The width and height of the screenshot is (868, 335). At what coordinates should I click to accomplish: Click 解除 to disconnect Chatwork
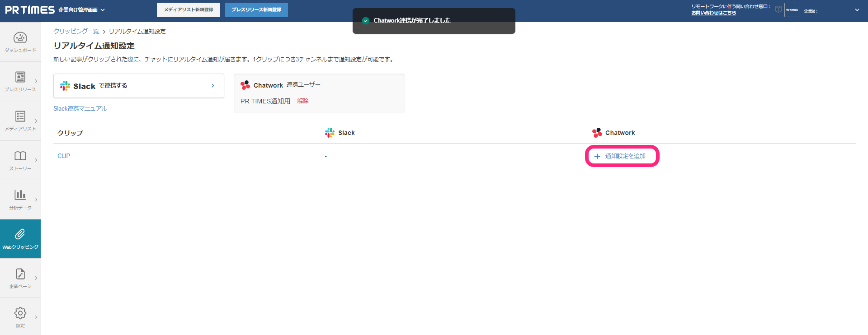[303, 101]
